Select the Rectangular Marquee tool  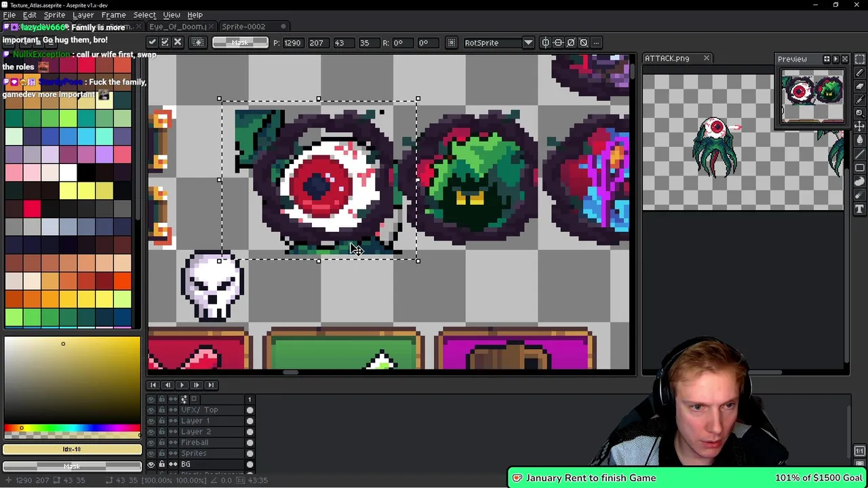(860, 59)
